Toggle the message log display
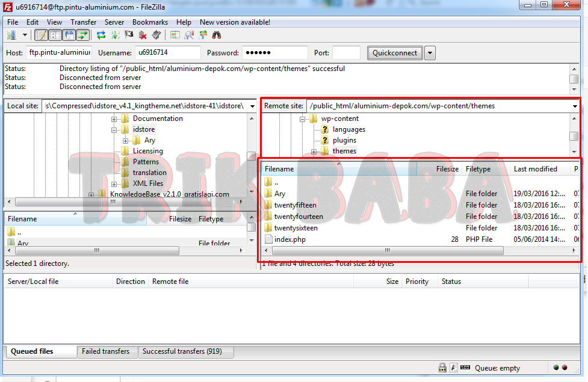The width and height of the screenshot is (588, 382). pos(41,35)
